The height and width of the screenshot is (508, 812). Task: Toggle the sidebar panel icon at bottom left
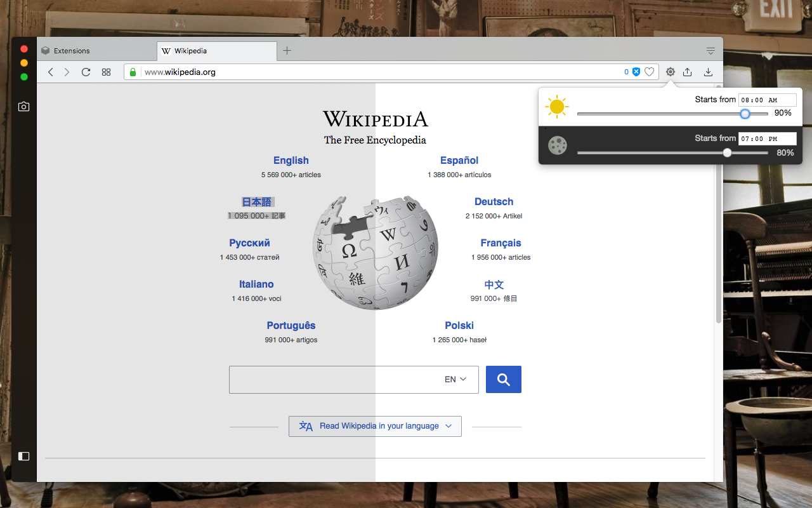pyautogui.click(x=23, y=456)
